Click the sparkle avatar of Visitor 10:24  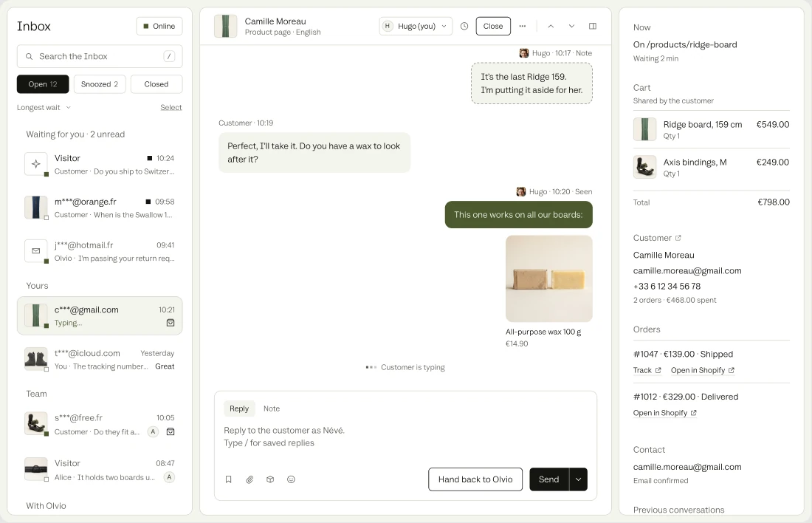tap(35, 164)
